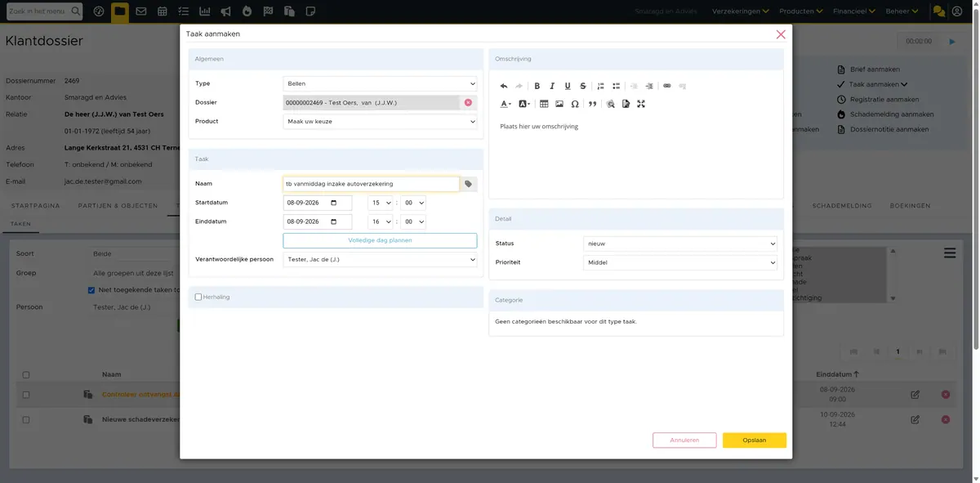Remove the selected Dossier with the red x

pos(468,103)
